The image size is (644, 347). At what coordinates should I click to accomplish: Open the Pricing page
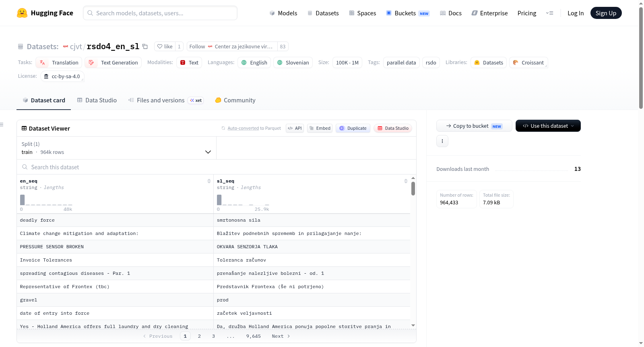(526, 13)
